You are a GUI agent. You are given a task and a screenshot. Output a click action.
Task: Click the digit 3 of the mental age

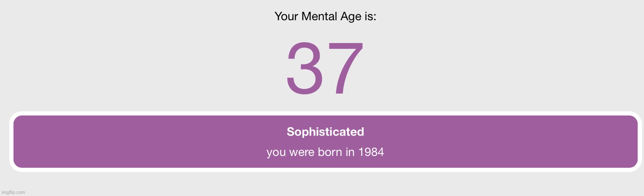(x=305, y=68)
